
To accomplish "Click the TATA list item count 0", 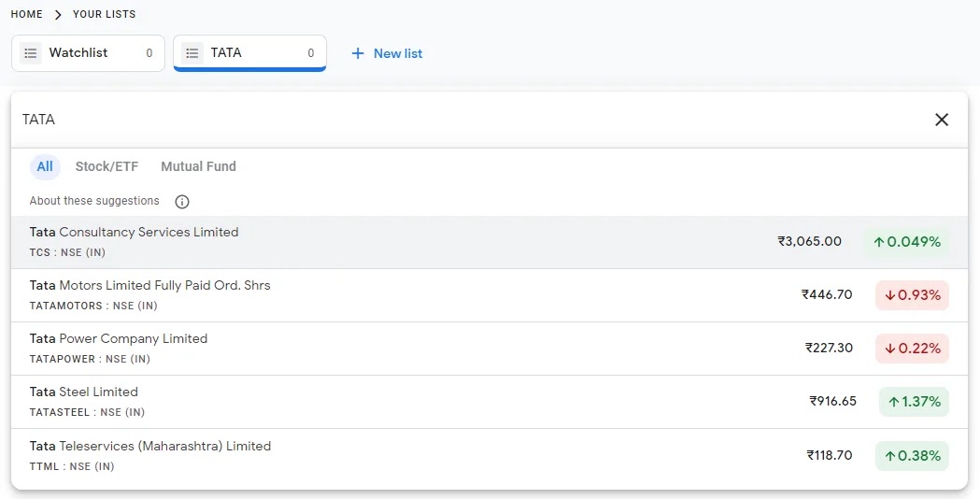I will [310, 53].
